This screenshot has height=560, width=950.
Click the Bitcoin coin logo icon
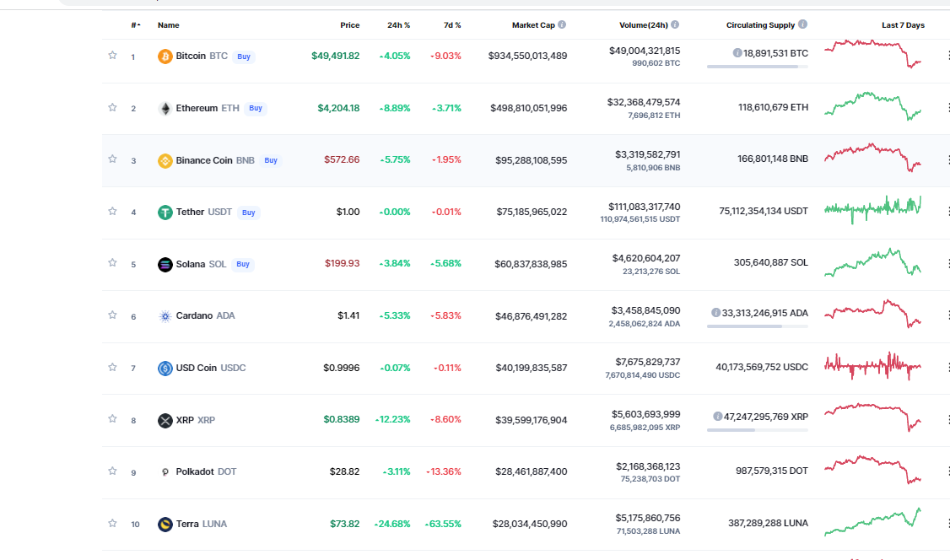(165, 57)
